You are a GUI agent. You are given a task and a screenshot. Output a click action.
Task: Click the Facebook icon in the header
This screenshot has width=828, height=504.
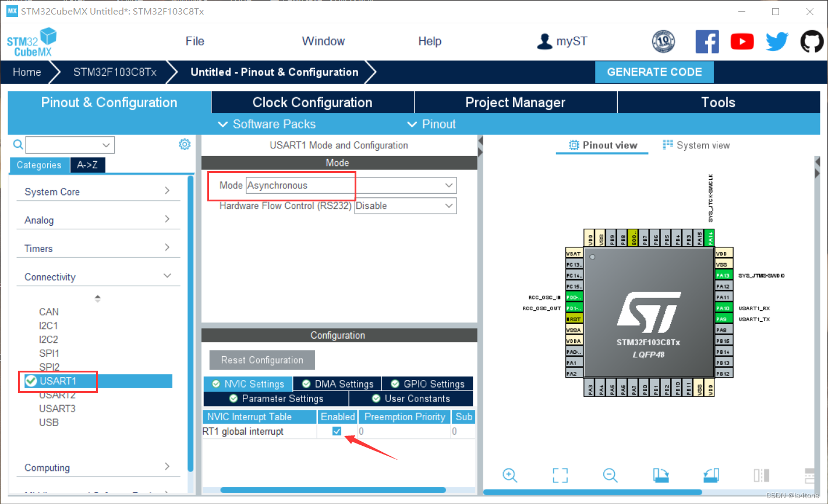[x=707, y=41]
